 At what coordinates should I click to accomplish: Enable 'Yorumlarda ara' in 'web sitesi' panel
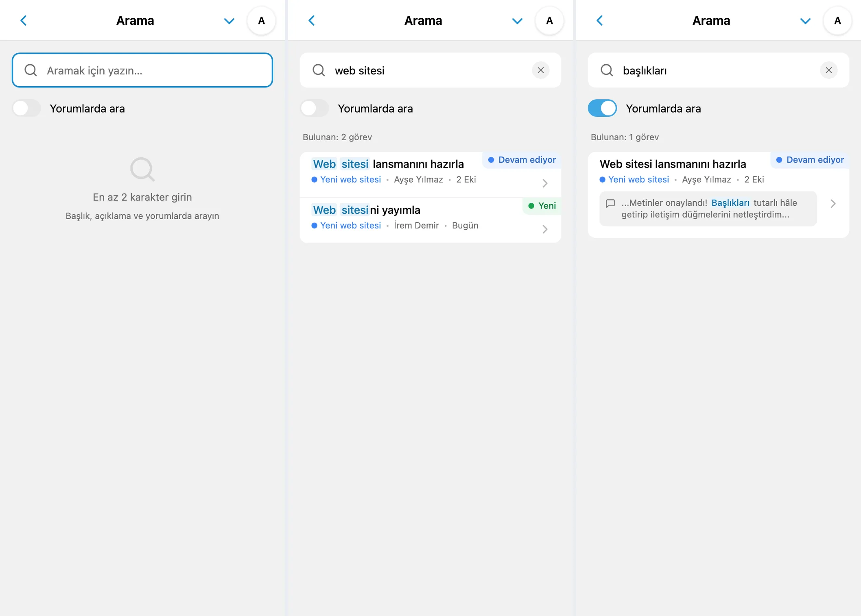tap(315, 109)
